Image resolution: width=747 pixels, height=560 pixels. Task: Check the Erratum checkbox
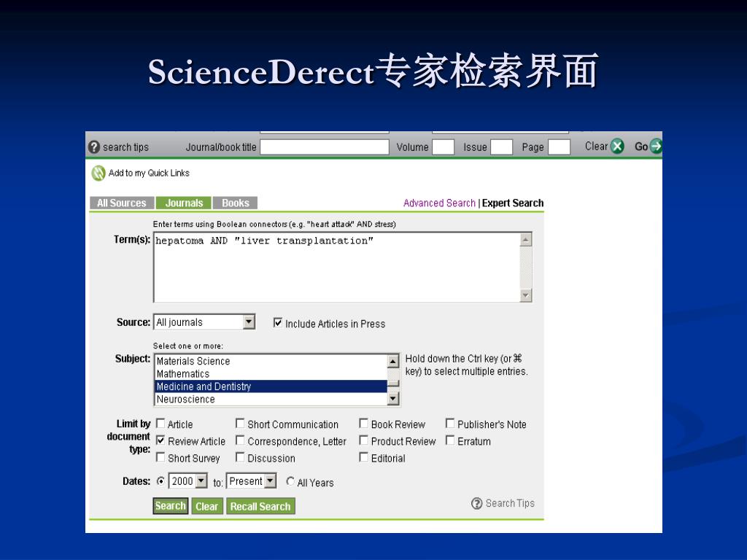coord(449,440)
